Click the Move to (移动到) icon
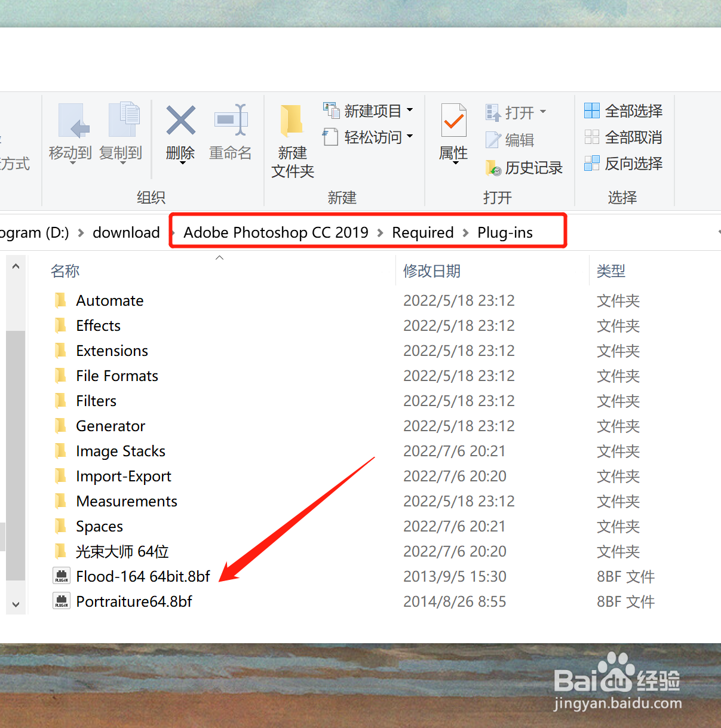Viewport: 721px width, 728px height. click(73, 121)
